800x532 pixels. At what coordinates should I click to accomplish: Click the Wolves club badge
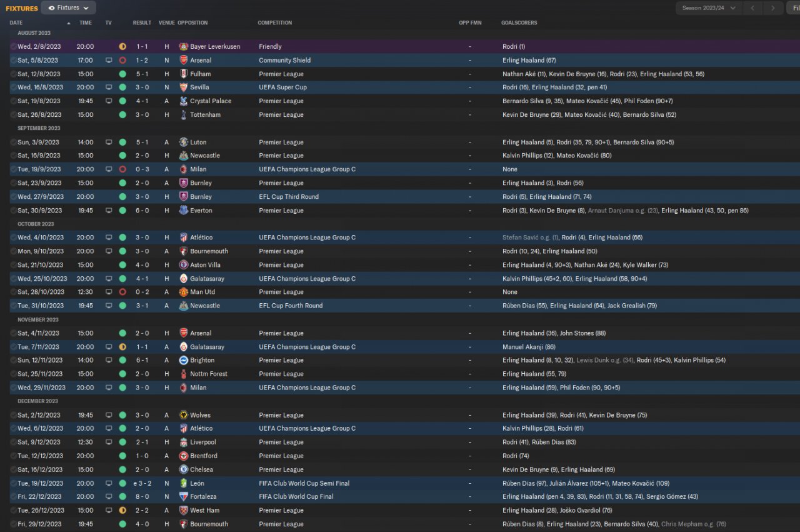pyautogui.click(x=184, y=415)
